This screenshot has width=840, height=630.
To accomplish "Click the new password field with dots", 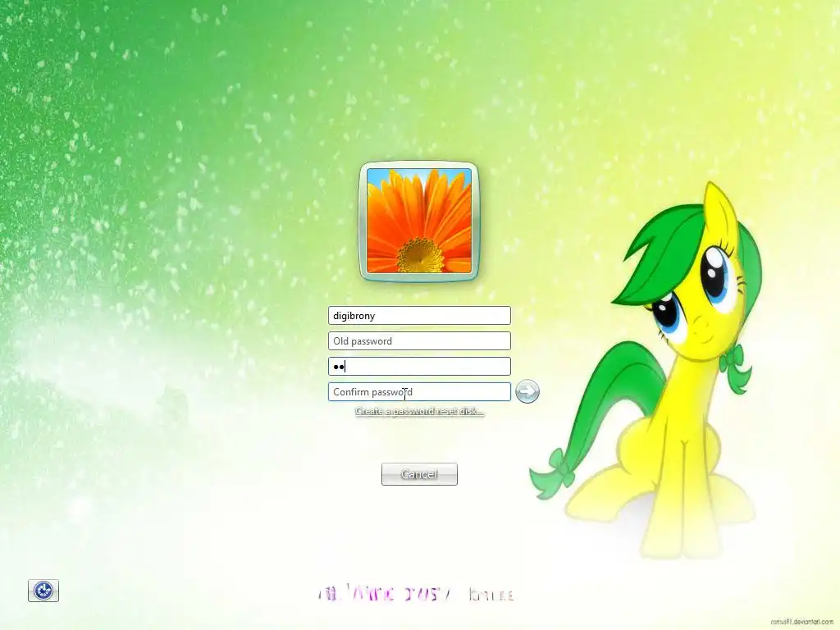I will [419, 367].
